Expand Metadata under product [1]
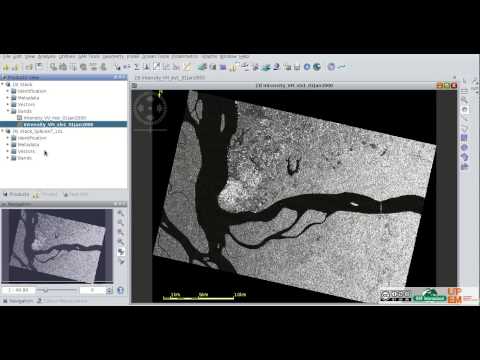This screenshot has height=360, width=480. click(8, 98)
